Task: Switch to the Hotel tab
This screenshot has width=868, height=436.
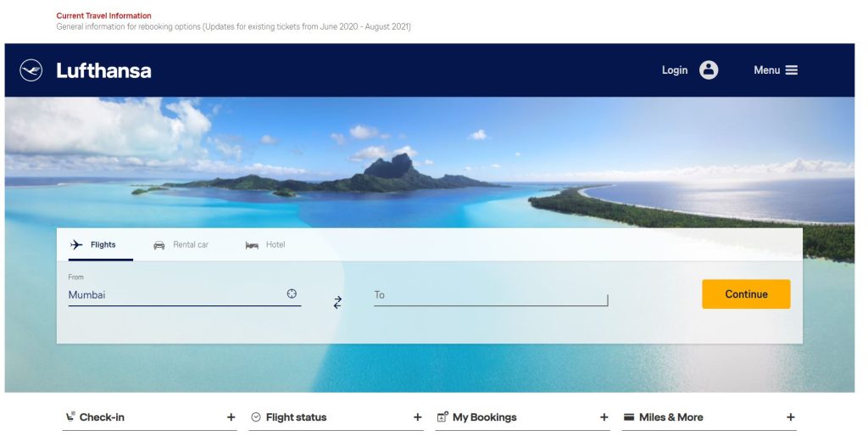Action: (265, 245)
